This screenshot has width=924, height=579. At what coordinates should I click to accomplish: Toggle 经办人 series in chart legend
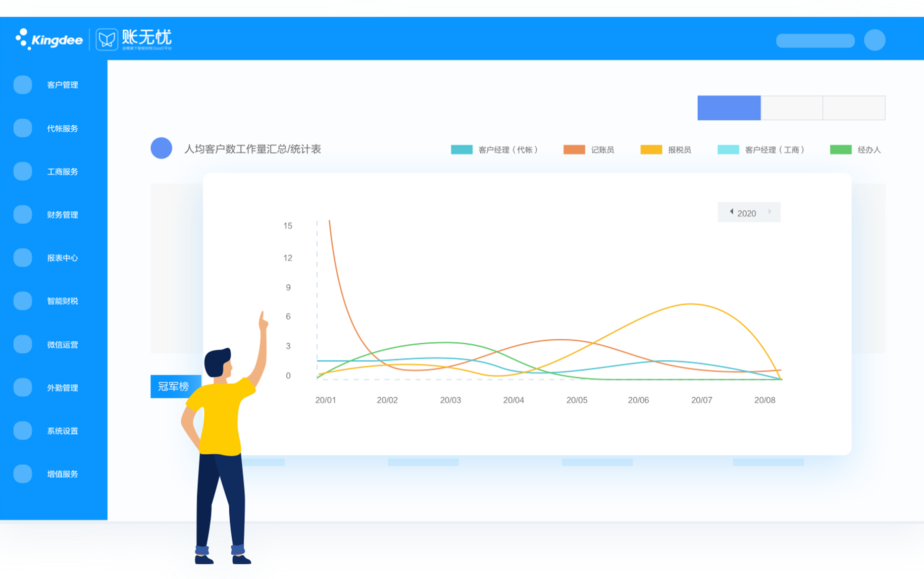[855, 150]
